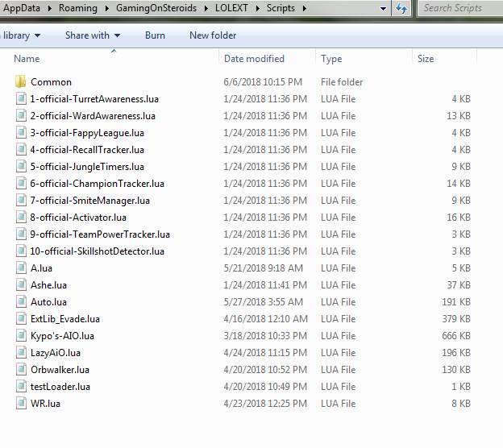Click the Ashe.lua file icon
This screenshot has height=448, width=503.
point(21,285)
